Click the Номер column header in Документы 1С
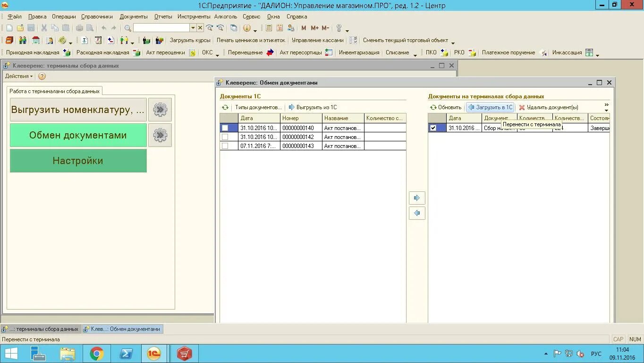The width and height of the screenshot is (644, 363). click(301, 118)
